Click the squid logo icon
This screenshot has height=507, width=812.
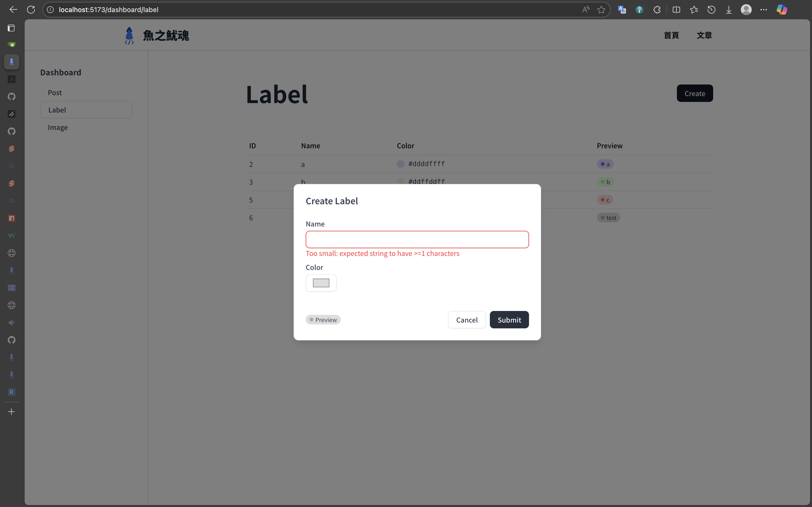click(x=129, y=35)
